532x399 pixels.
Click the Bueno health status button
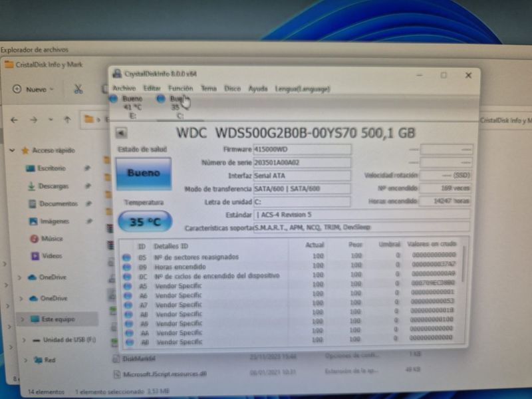[144, 173]
